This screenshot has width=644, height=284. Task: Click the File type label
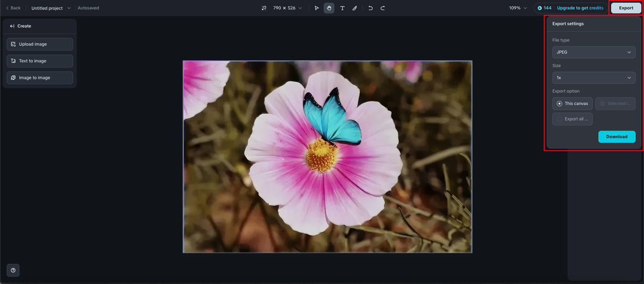561,40
